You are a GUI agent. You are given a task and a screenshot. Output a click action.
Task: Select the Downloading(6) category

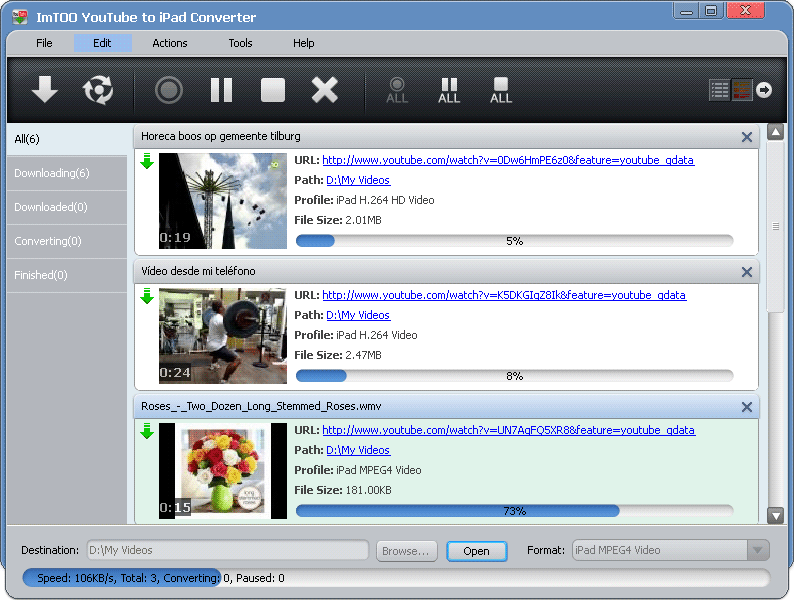tap(67, 173)
